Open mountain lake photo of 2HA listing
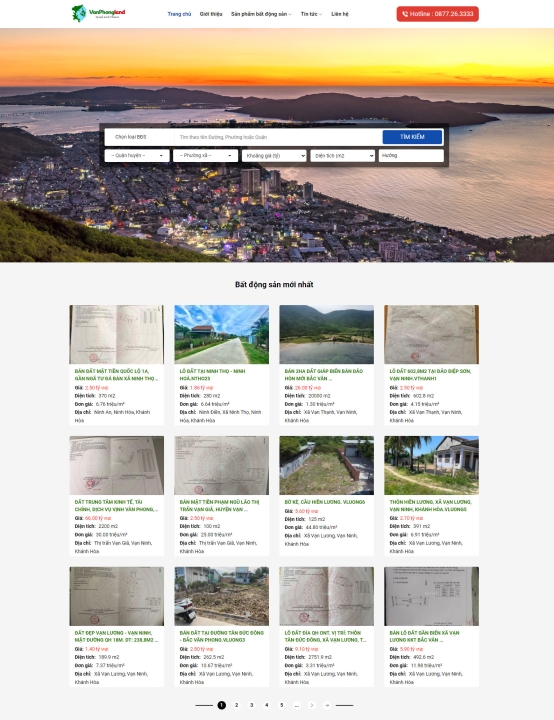 pyautogui.click(x=326, y=334)
